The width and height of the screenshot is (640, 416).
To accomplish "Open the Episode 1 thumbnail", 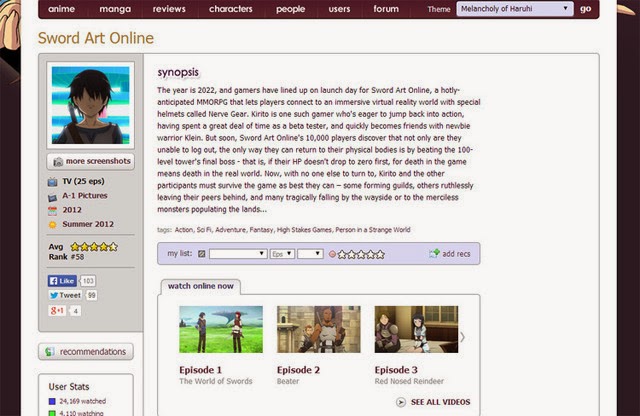I will click(x=221, y=329).
